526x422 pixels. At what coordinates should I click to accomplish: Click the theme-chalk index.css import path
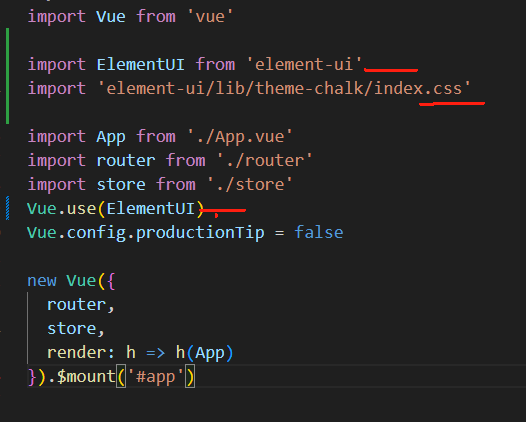pos(284,88)
